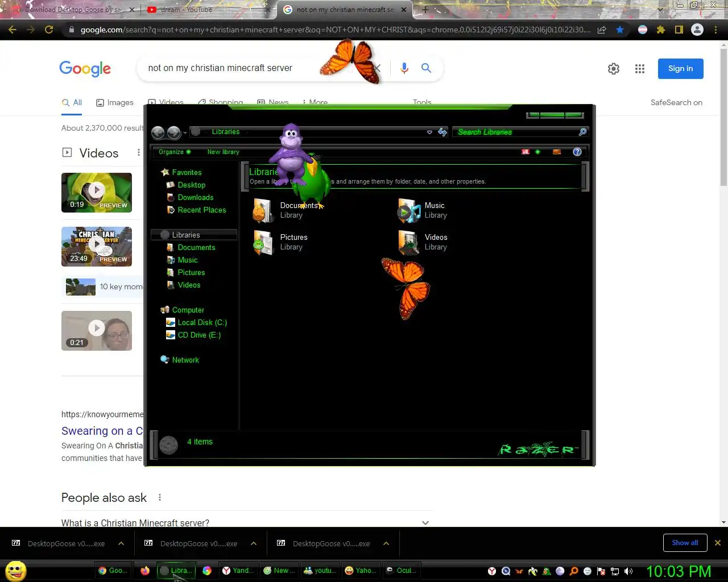Open options arrow for first DesktopGoose download

[x=121, y=543]
